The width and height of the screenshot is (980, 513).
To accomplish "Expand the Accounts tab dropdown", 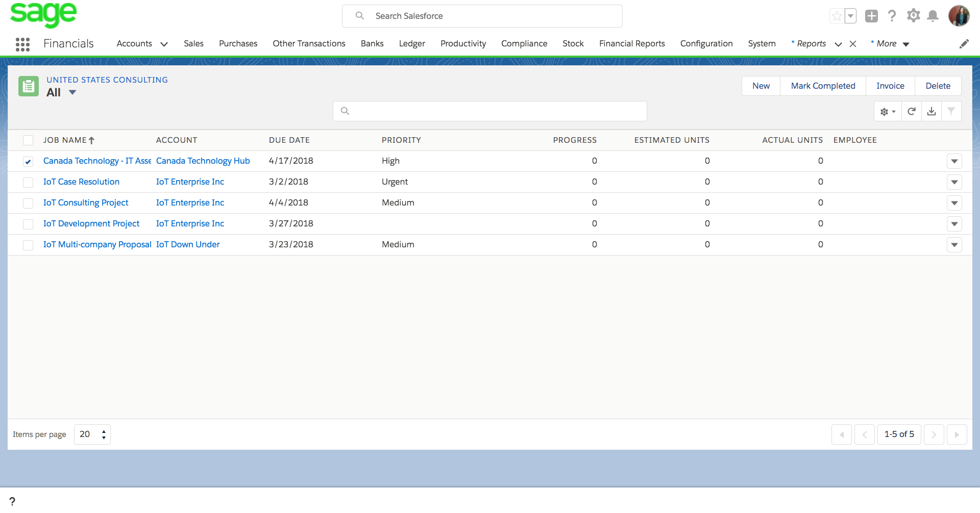I will 164,44.
